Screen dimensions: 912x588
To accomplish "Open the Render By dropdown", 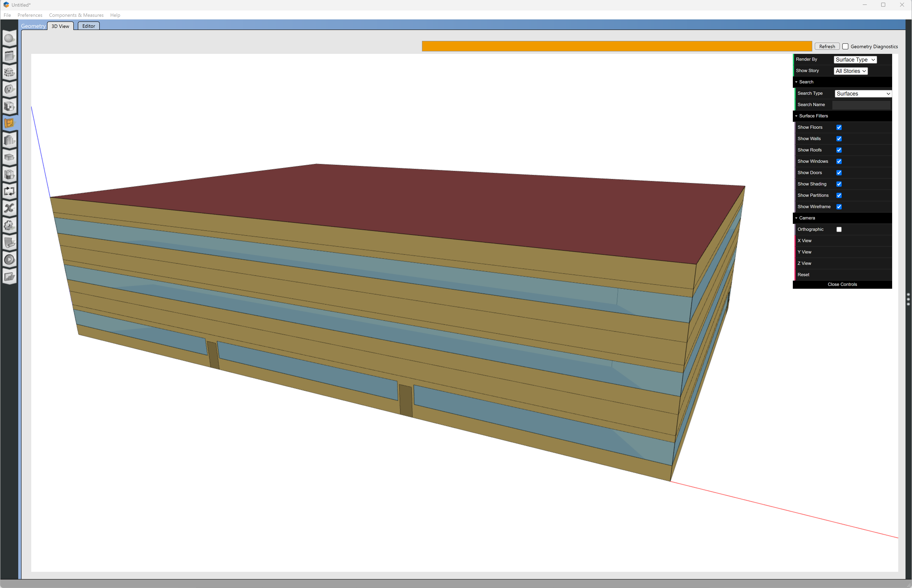I will (x=855, y=60).
